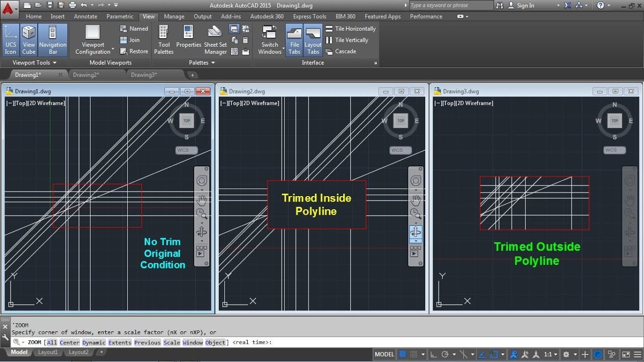644x362 pixels.
Task: Click the Customization menu icon in status bar
Action: 637,354
